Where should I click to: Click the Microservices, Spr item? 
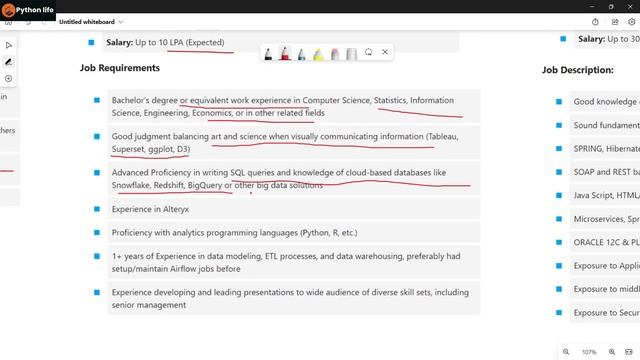pos(607,219)
